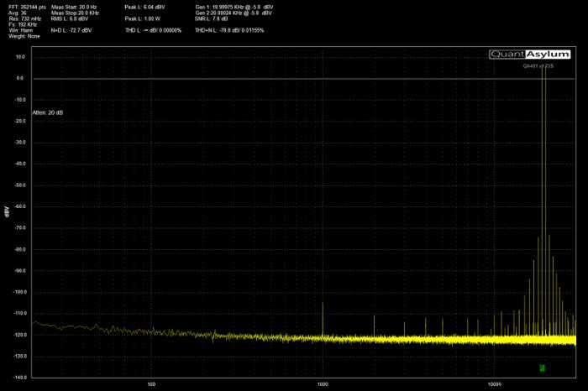The width and height of the screenshot is (588, 391).
Task: Click the 1 kHz spike on the spectrum
Action: click(323, 318)
